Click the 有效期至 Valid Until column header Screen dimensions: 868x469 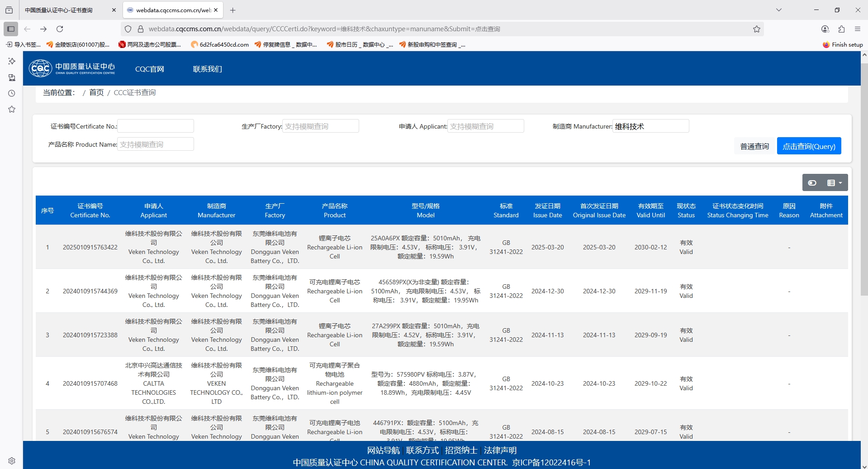click(651, 211)
